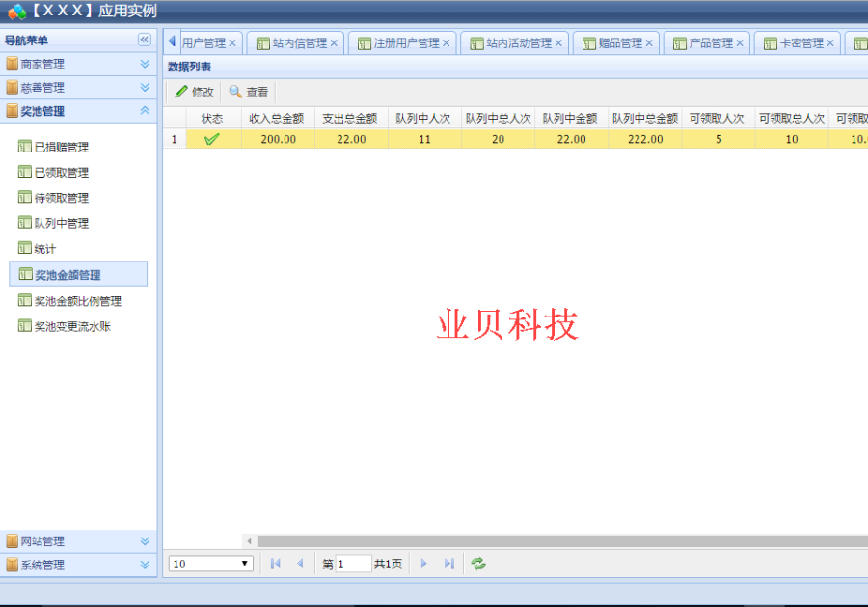868x607 pixels.
Task: Collapse the 奖池管理 panel
Action: pyautogui.click(x=143, y=110)
